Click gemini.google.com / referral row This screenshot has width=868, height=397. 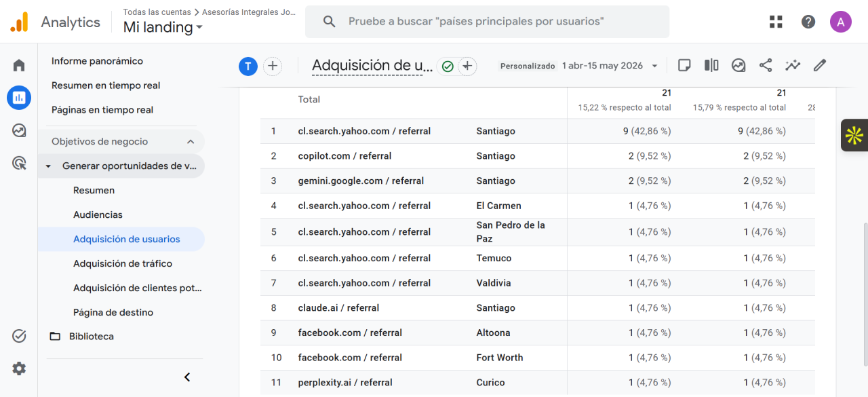pyautogui.click(x=537, y=181)
